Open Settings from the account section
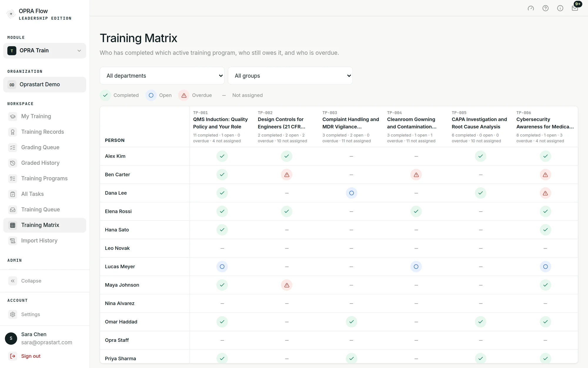588x368 pixels. [45, 314]
